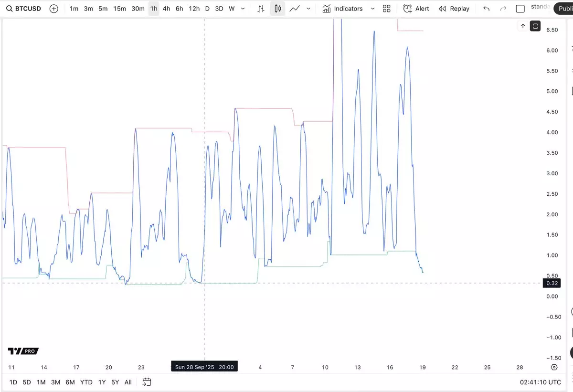
Task: Click the add symbol plus icon
Action: 54,9
